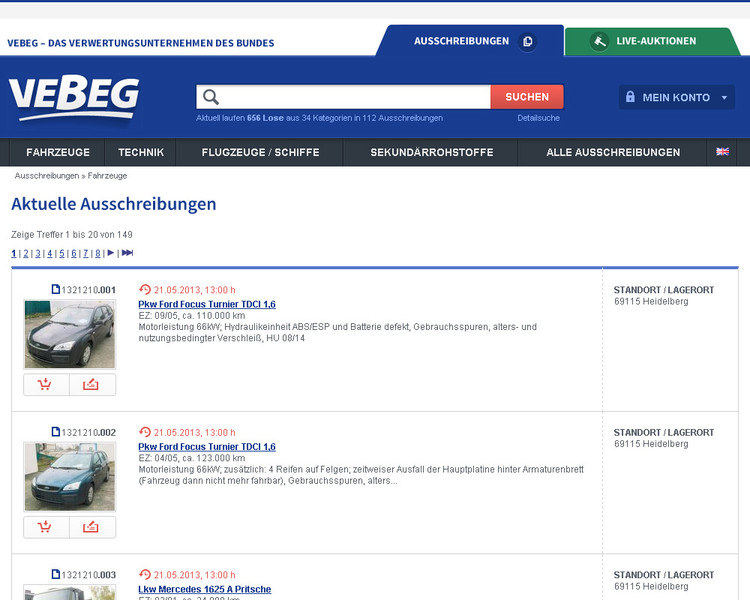Click 'Zeige Treffer 1 bis 20 von 149'
750x600 pixels.
click(72, 235)
